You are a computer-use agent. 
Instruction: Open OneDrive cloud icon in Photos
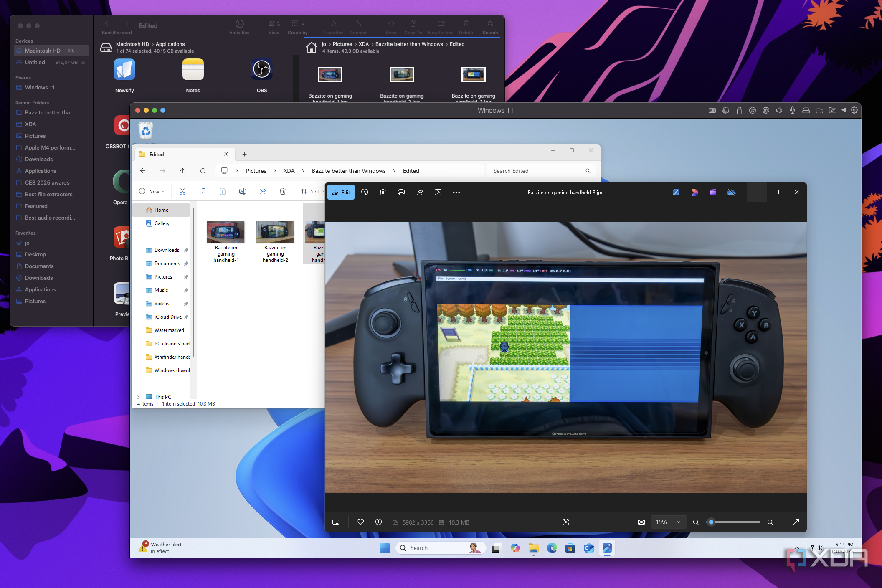click(x=731, y=192)
